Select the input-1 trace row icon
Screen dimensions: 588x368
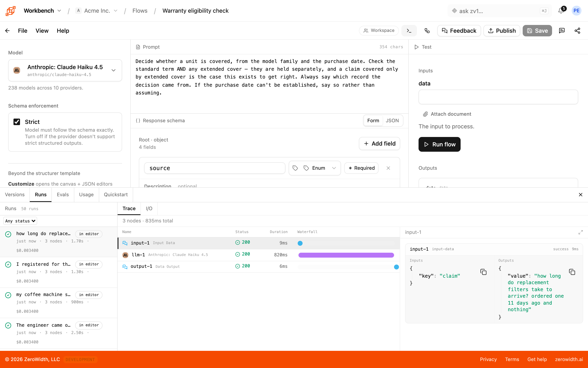125,243
